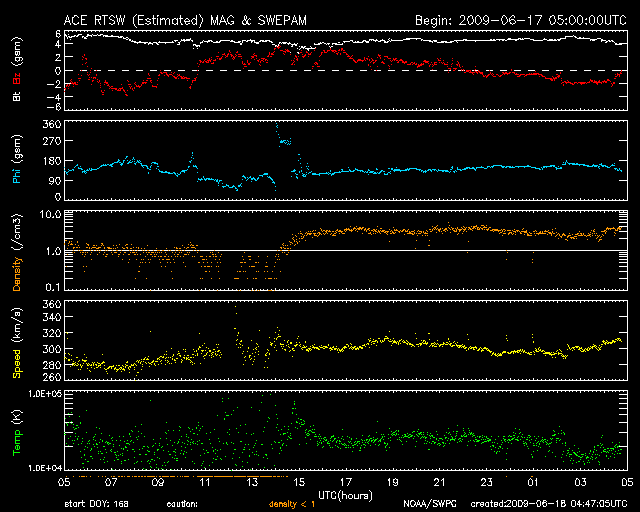
Task: Click the '1.0' tick on Density axis
Action: click(53, 251)
